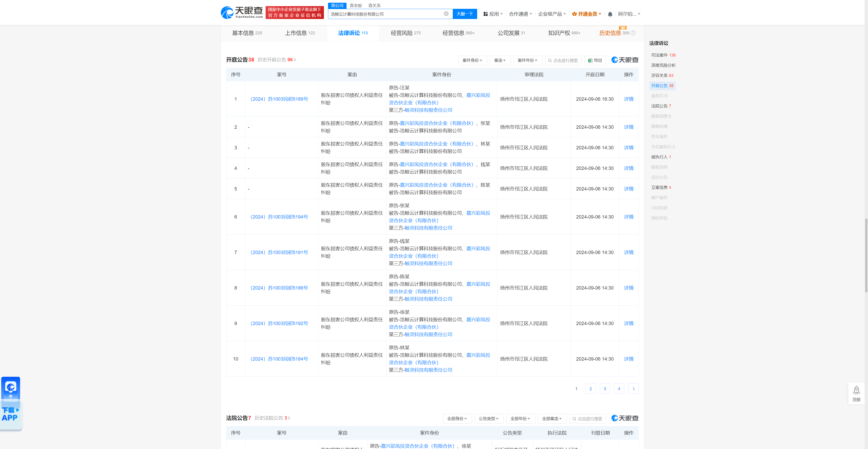Screen dimensions: 868x449
Task: Open the 案由 filter dropdown
Action: (x=500, y=60)
